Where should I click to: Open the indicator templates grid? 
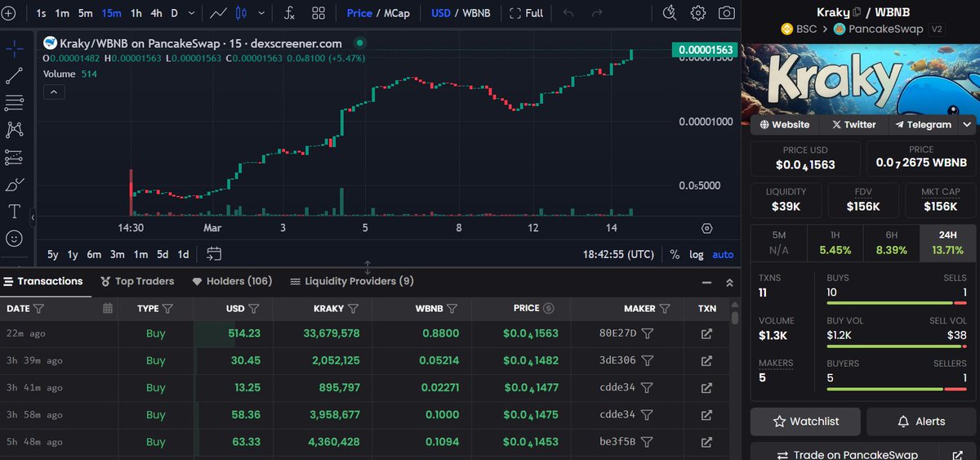coord(318,13)
